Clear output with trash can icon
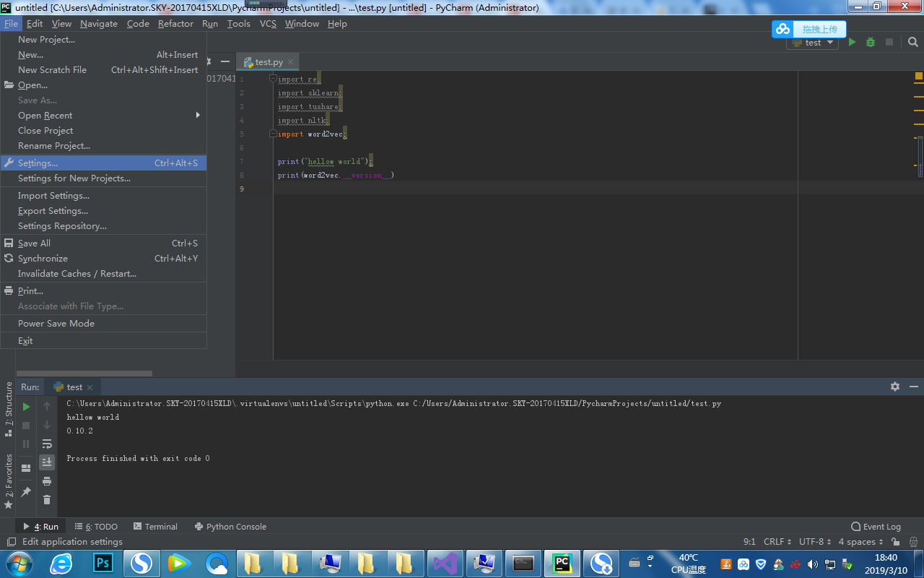The image size is (924, 578). click(47, 500)
